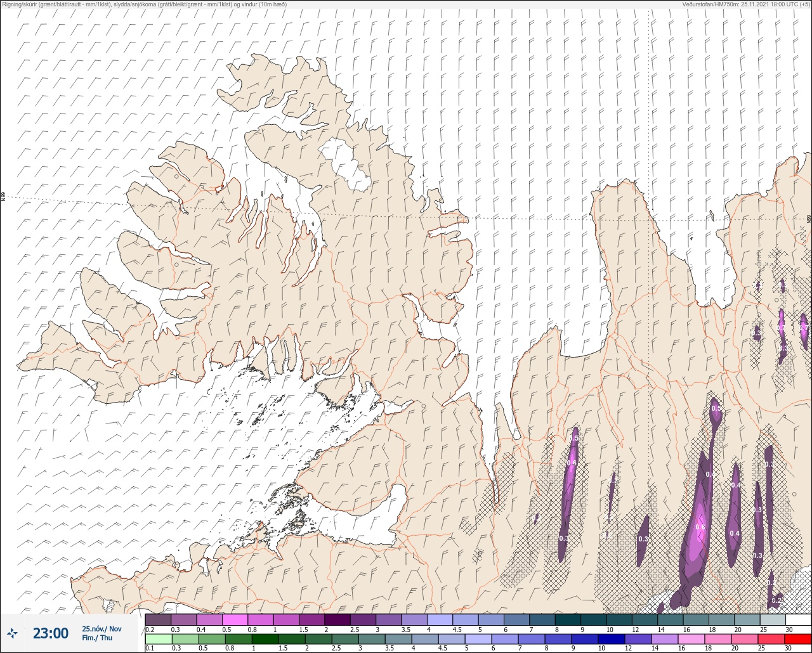The height and width of the screenshot is (653, 812).
Task: Select the white 30 snow legend swatch
Action: coord(798,619)
